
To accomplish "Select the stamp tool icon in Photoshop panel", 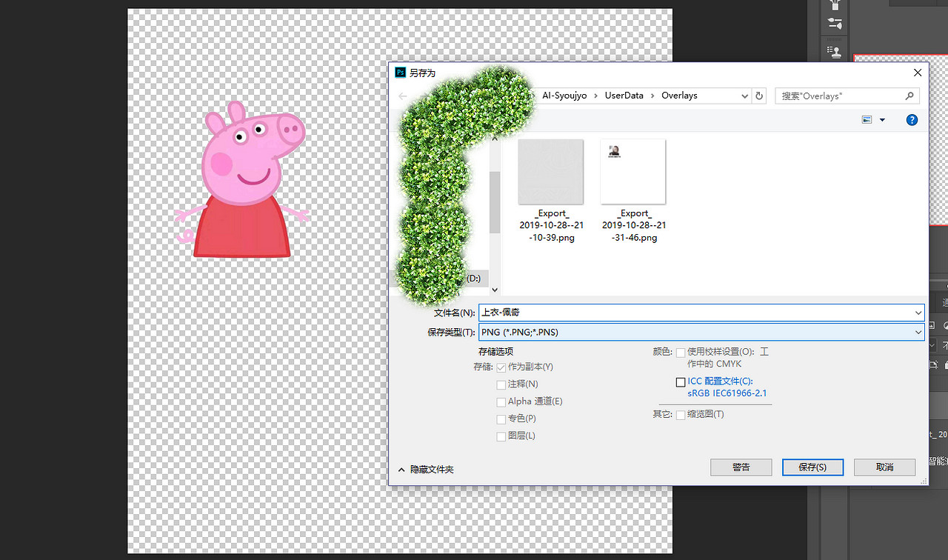I will 835,51.
